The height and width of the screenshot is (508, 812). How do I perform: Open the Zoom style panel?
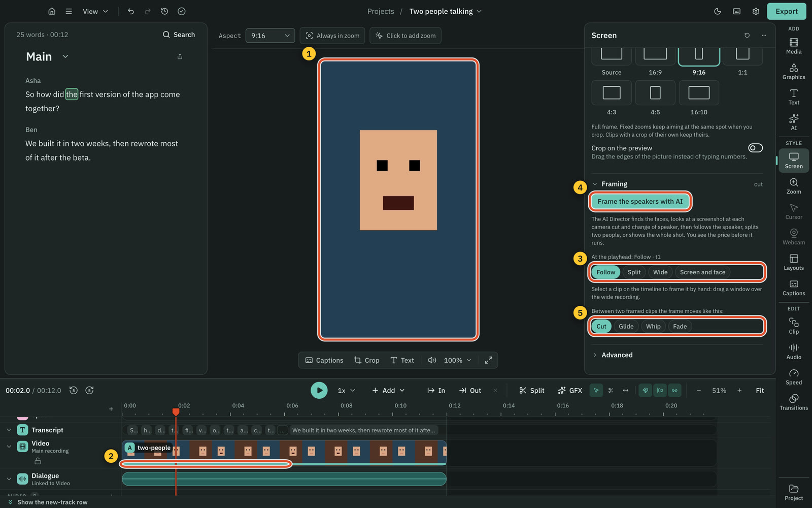tap(794, 186)
